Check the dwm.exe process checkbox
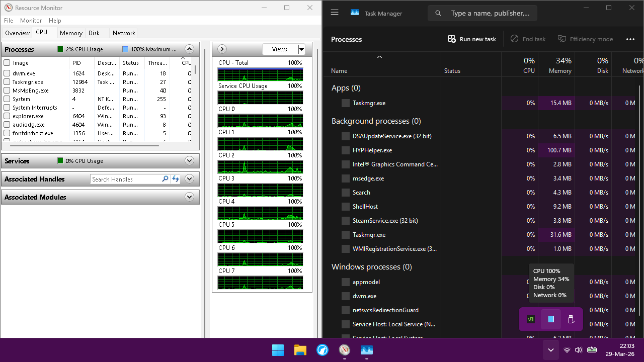This screenshot has height=362, width=644. coord(7,73)
